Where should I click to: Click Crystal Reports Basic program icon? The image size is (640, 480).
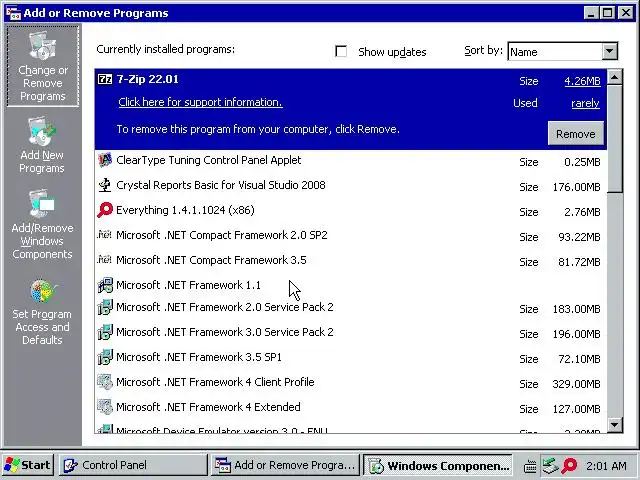[x=105, y=185]
